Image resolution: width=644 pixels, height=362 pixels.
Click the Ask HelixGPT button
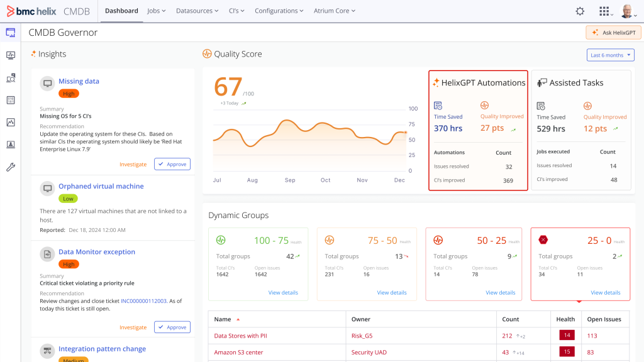(x=613, y=33)
